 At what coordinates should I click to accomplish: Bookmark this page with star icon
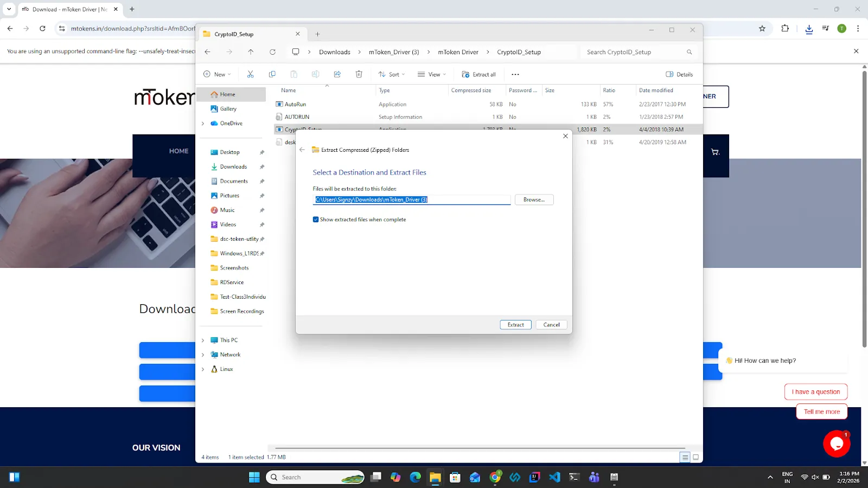[x=762, y=29]
